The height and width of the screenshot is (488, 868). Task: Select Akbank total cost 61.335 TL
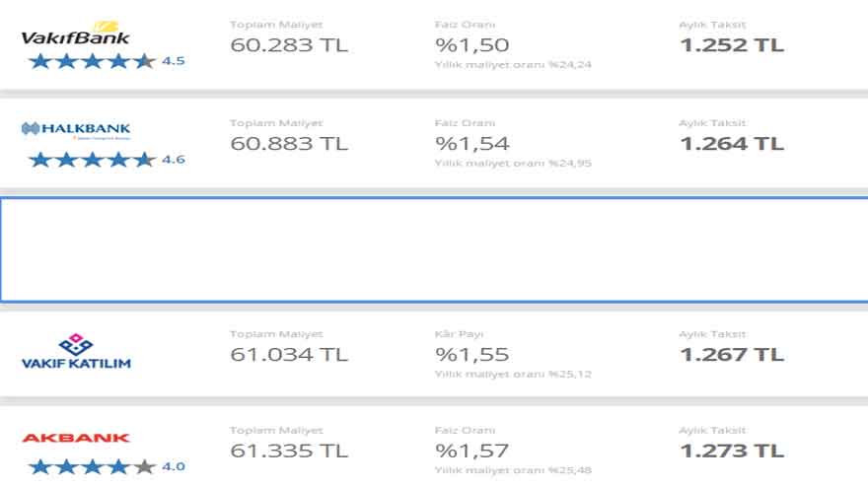(289, 451)
